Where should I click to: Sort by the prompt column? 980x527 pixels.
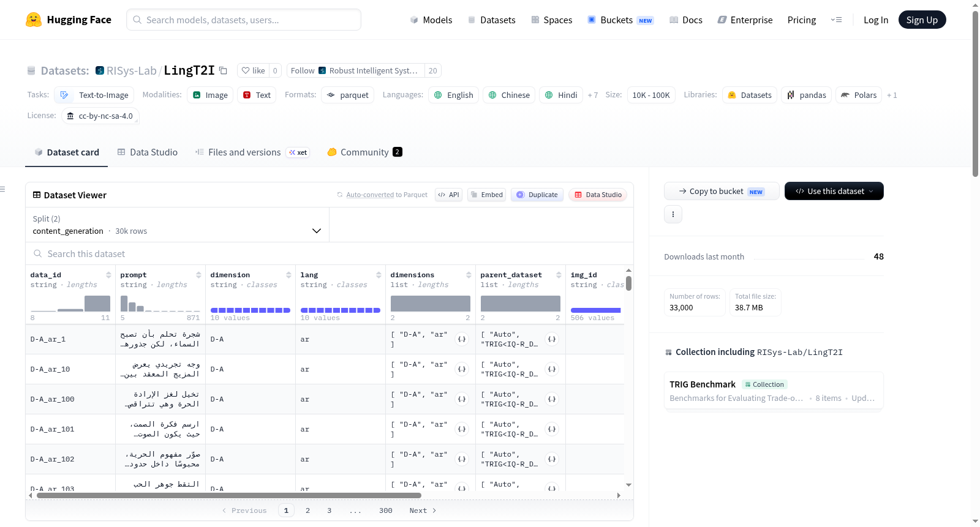pos(198,275)
